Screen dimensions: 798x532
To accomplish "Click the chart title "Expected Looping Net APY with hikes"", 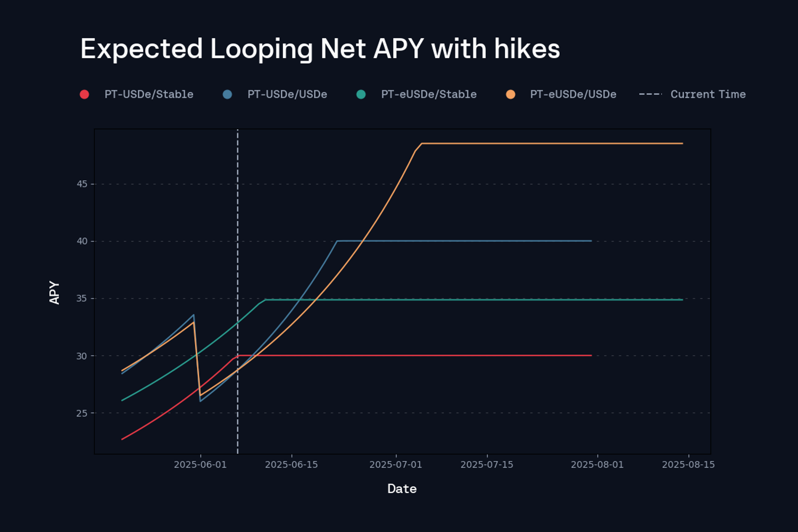I will click(320, 49).
